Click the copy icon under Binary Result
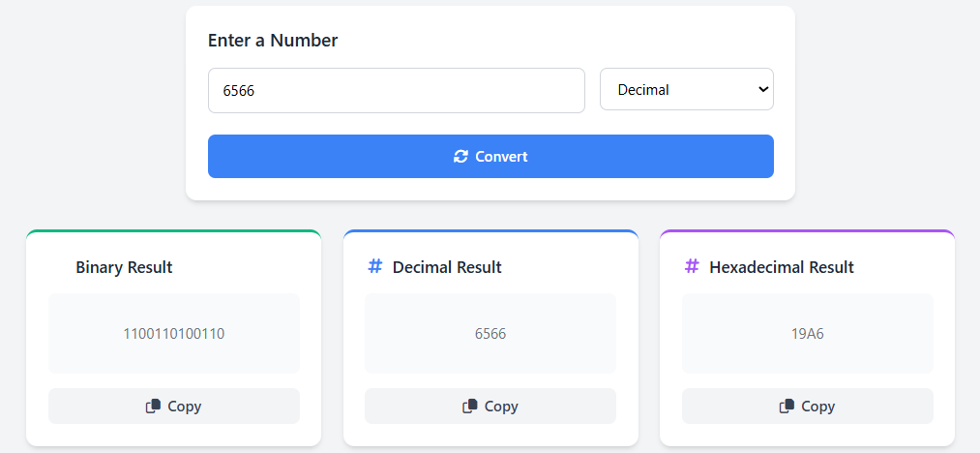 click(153, 407)
